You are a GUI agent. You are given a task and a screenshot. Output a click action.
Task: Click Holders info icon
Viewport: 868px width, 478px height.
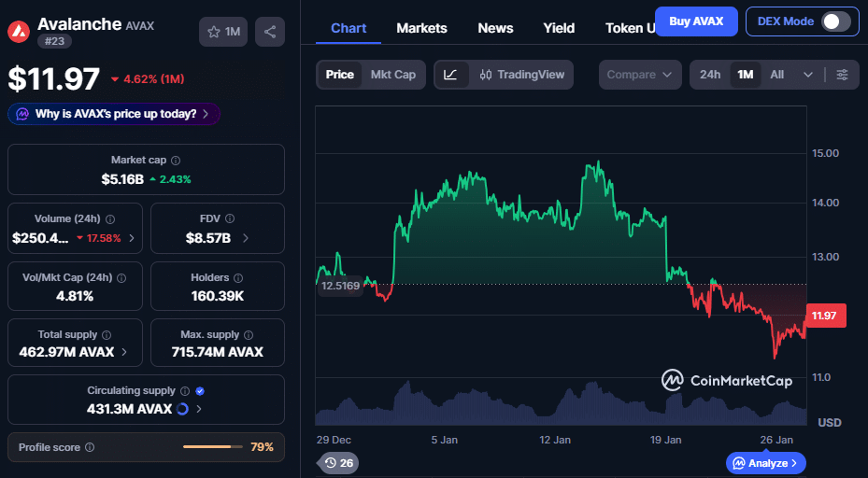[238, 278]
